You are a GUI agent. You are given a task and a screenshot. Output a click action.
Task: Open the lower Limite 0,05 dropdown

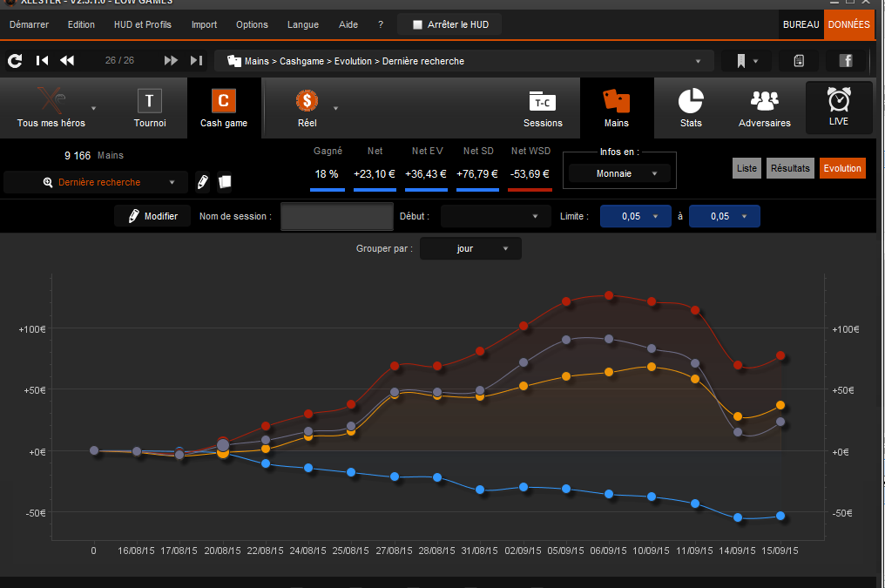(636, 216)
